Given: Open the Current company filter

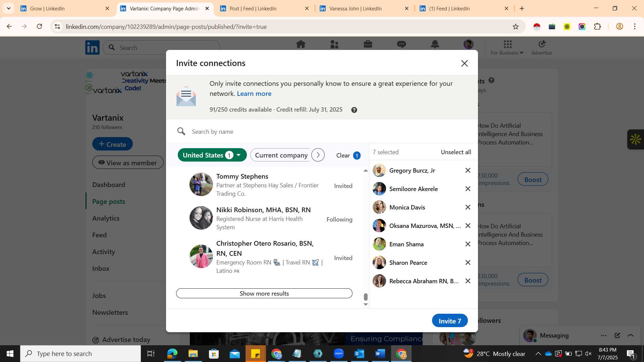Looking at the screenshot, I should pos(281,155).
